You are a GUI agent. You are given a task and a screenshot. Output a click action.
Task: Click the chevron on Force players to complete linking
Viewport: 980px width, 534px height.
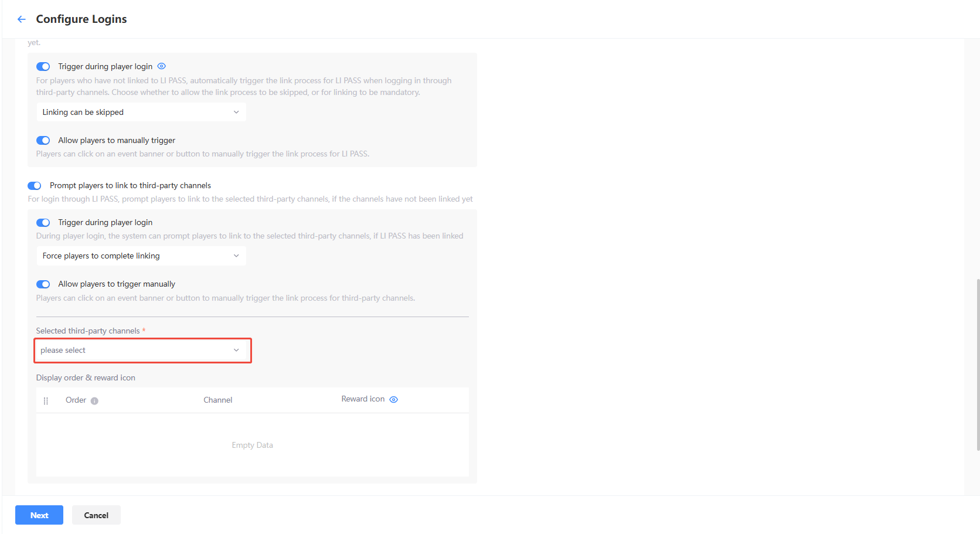pos(236,256)
